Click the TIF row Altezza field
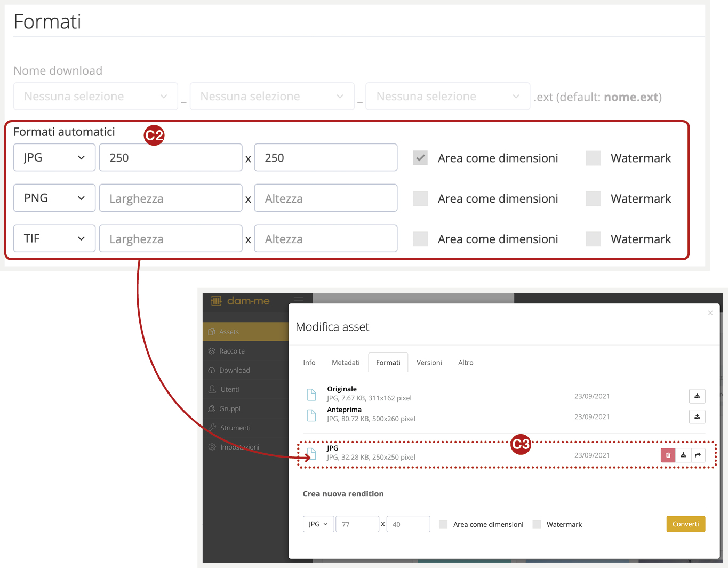Image resolution: width=728 pixels, height=569 pixels. pos(325,239)
